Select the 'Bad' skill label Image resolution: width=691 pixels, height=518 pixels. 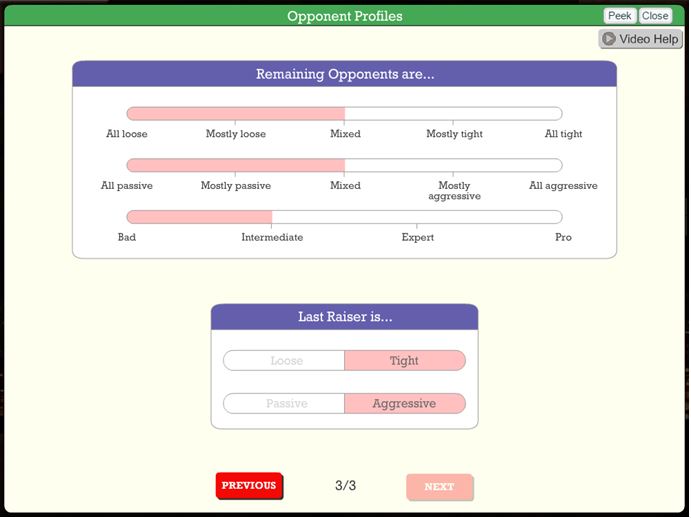(x=126, y=237)
